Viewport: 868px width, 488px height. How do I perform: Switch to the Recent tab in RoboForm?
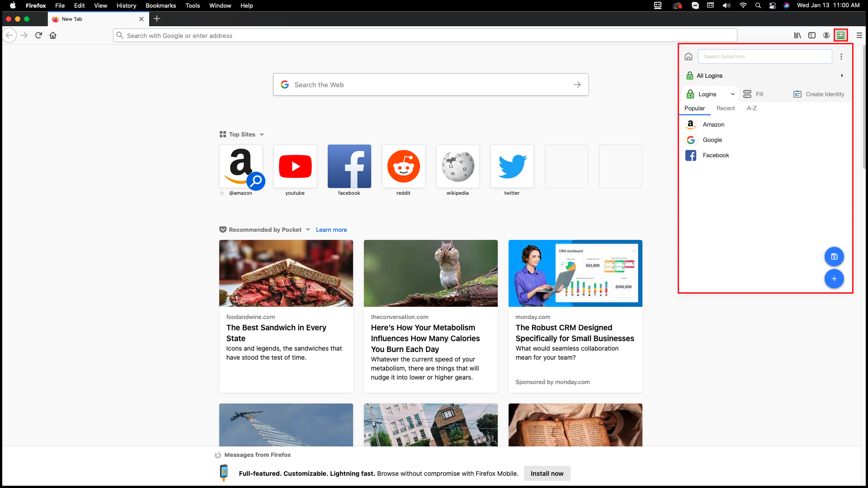coord(726,108)
